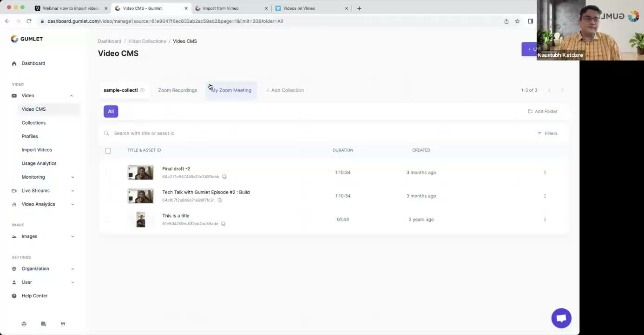
Task: Toggle the select-all checkbox in table header
Action: click(x=108, y=151)
